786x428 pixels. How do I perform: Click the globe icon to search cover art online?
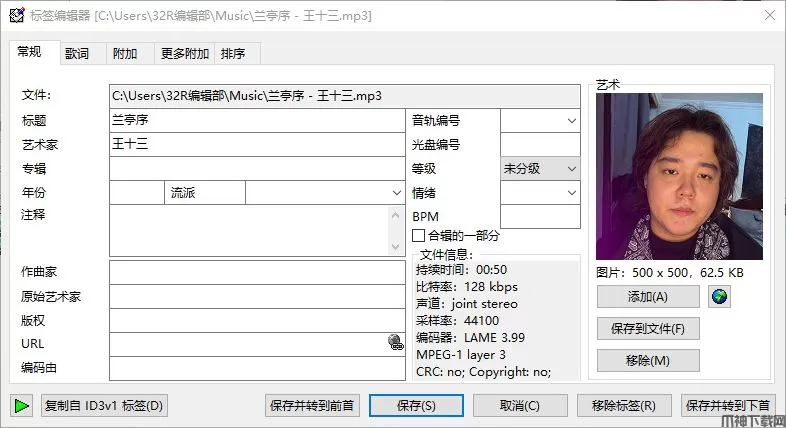coord(719,297)
